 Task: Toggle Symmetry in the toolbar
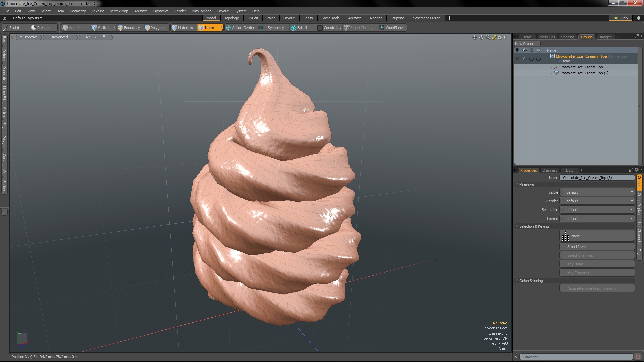(x=272, y=28)
